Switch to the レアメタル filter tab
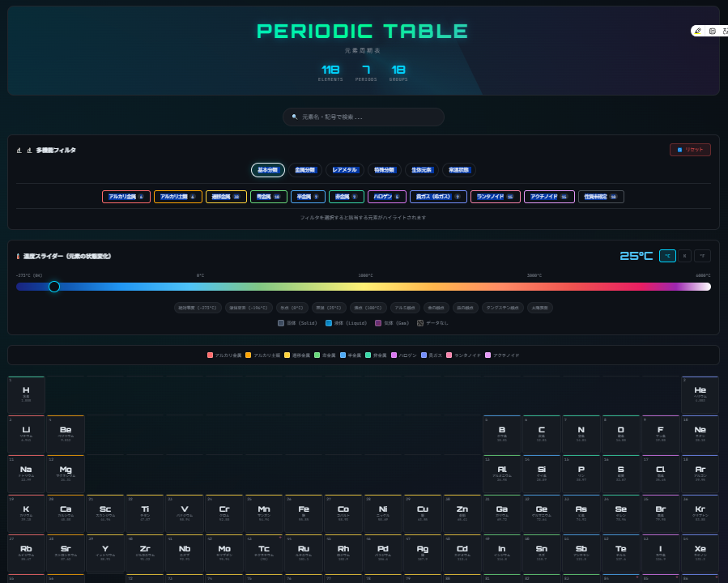 (x=344, y=170)
